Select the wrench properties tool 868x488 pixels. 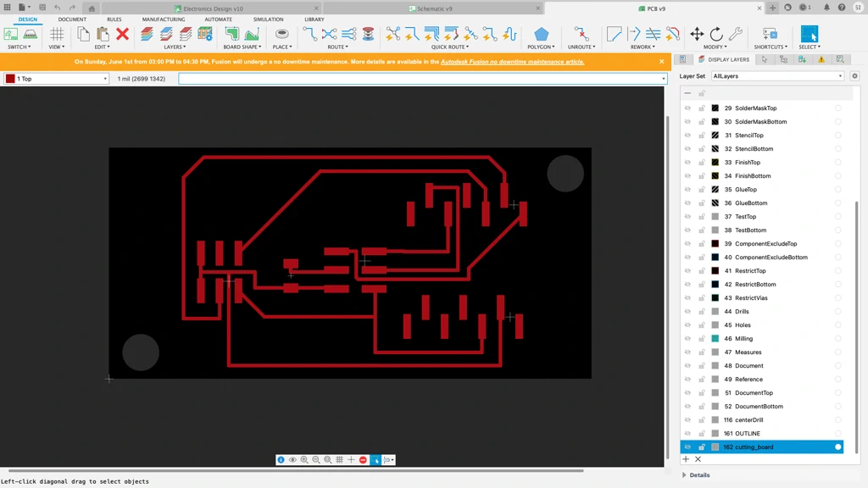(x=736, y=34)
